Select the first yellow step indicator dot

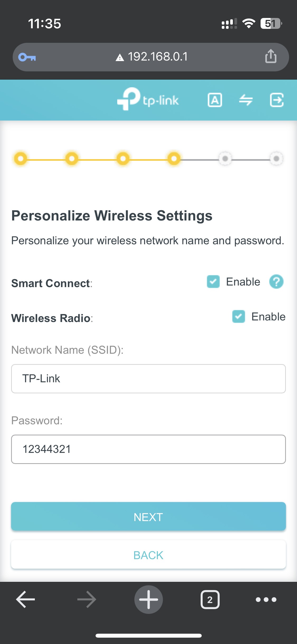click(x=21, y=159)
